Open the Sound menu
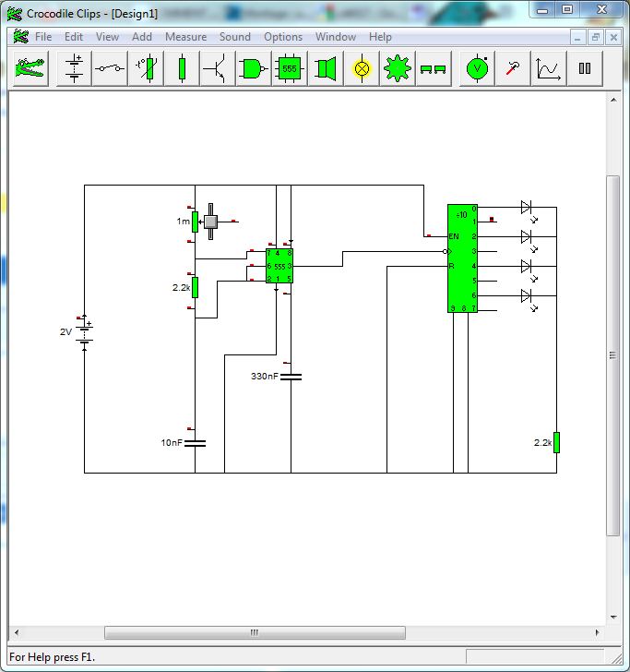The width and height of the screenshot is (630, 672). 235,37
